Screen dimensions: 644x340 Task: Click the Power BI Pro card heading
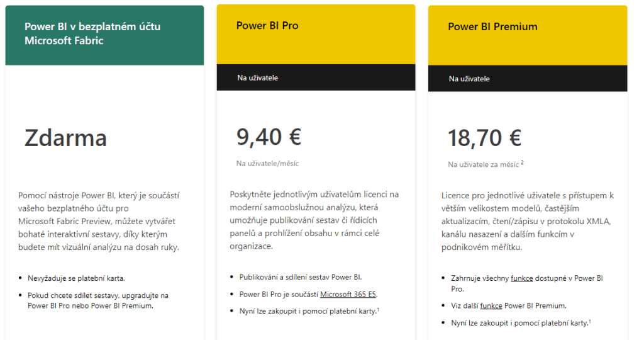(x=267, y=26)
